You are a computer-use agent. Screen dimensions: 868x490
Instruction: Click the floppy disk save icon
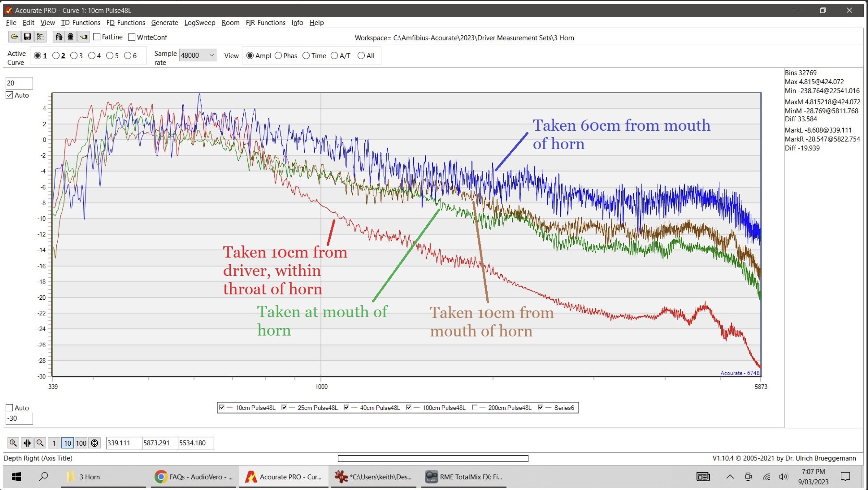pos(27,37)
